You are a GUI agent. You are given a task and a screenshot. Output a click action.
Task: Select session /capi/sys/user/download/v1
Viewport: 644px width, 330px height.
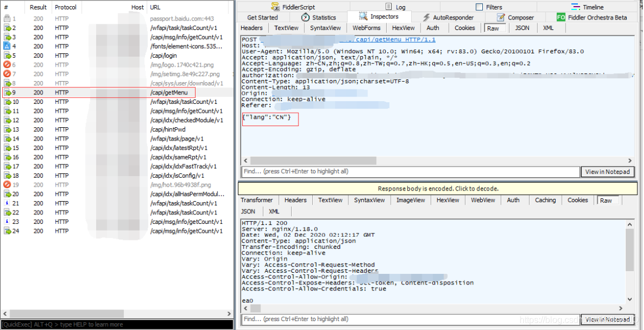(x=117, y=83)
